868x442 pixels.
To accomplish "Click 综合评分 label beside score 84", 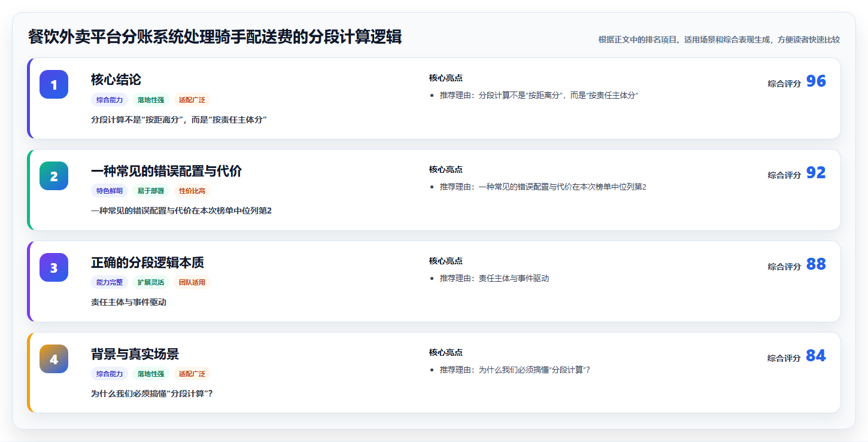I will pyautogui.click(x=784, y=358).
